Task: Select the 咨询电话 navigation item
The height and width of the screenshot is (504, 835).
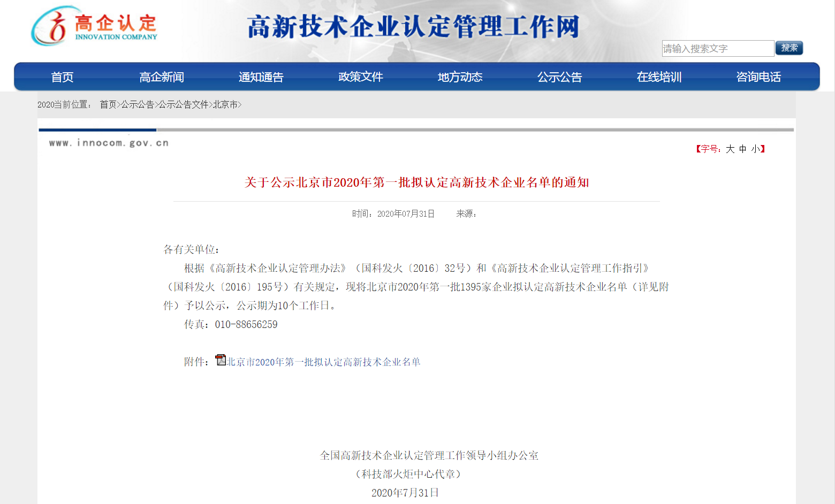Action: tap(758, 77)
